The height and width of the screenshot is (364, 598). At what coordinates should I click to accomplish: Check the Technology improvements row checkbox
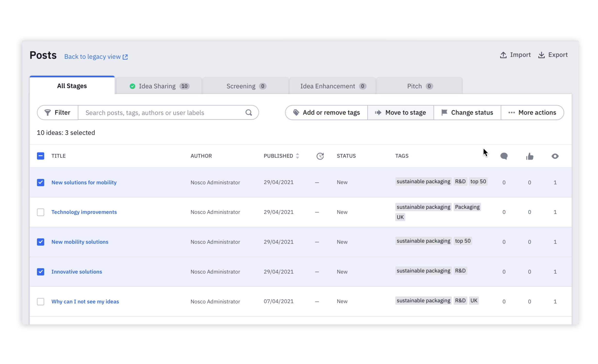pos(41,212)
